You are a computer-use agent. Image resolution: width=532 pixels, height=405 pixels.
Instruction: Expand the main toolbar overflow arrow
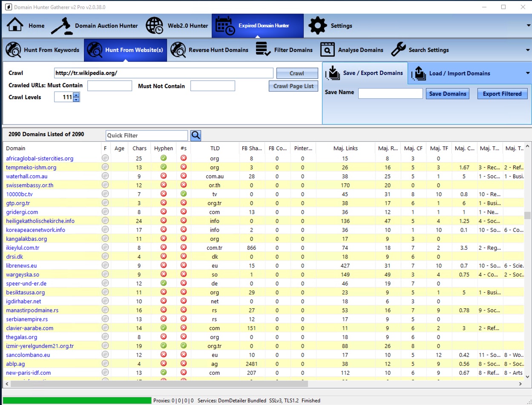tap(528, 26)
